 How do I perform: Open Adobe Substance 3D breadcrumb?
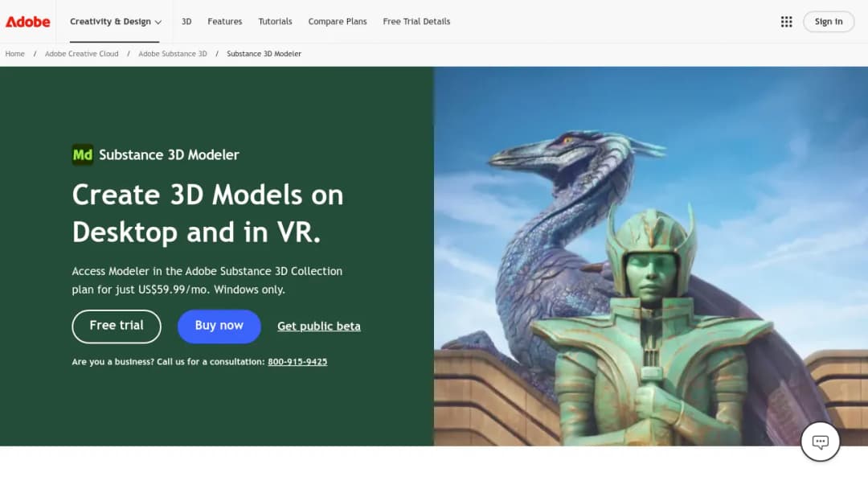(x=172, y=54)
